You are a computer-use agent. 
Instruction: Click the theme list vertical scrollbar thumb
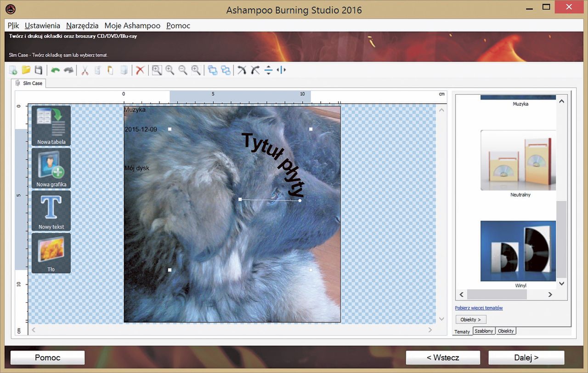[561, 239]
